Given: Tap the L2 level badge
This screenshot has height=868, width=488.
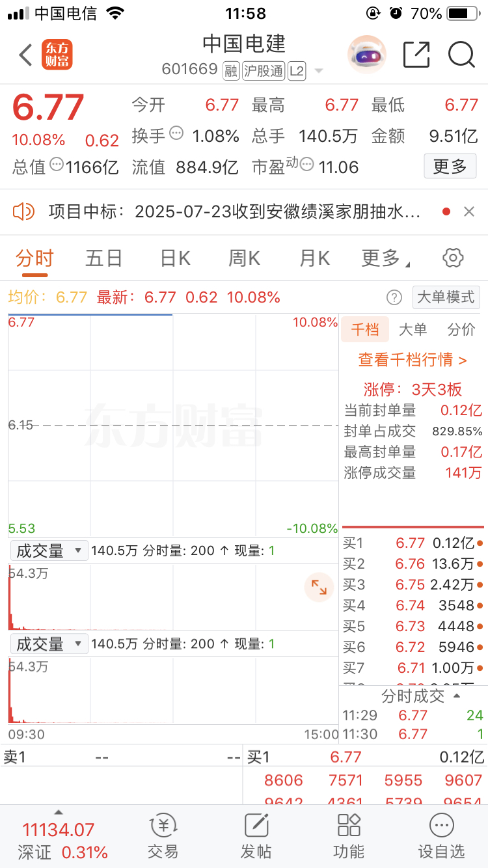Looking at the screenshot, I should click(297, 70).
